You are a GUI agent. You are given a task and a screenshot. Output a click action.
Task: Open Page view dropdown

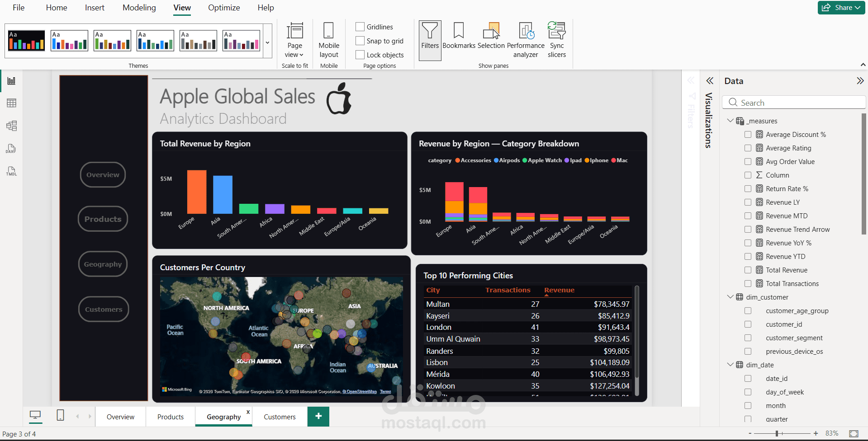click(x=294, y=40)
